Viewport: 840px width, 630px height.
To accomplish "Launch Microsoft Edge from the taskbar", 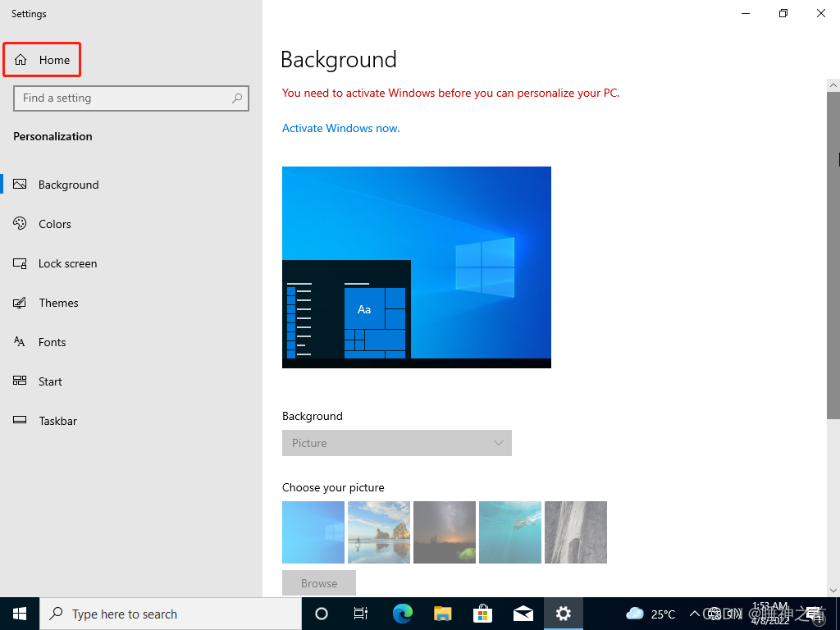I will [x=402, y=614].
